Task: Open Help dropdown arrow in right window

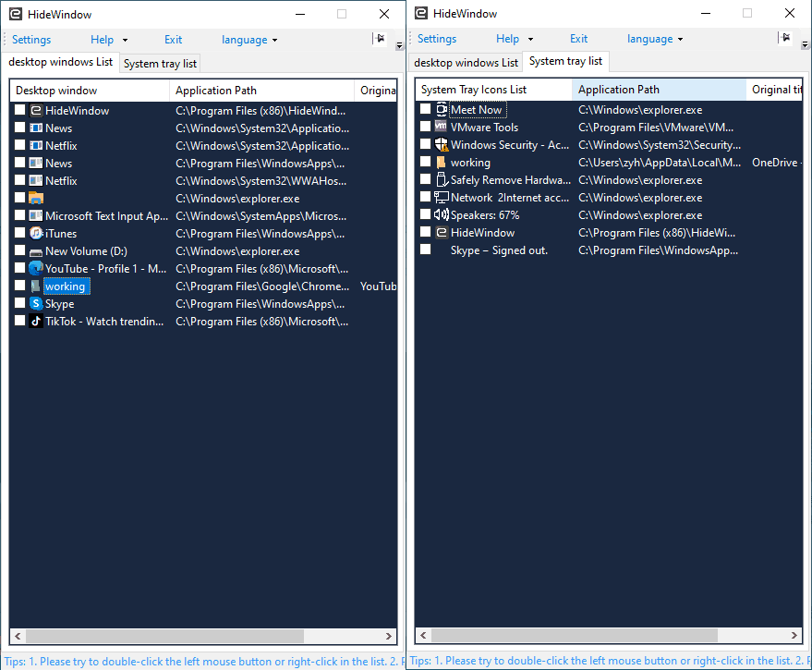Action: pos(530,39)
